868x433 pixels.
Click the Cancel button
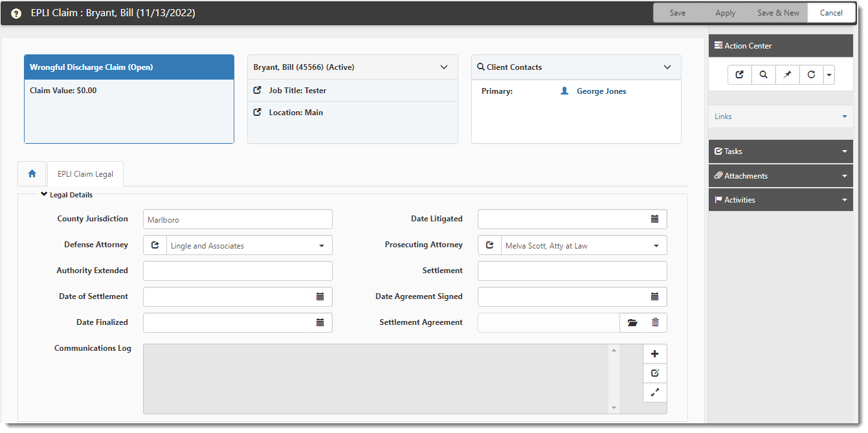(x=831, y=13)
